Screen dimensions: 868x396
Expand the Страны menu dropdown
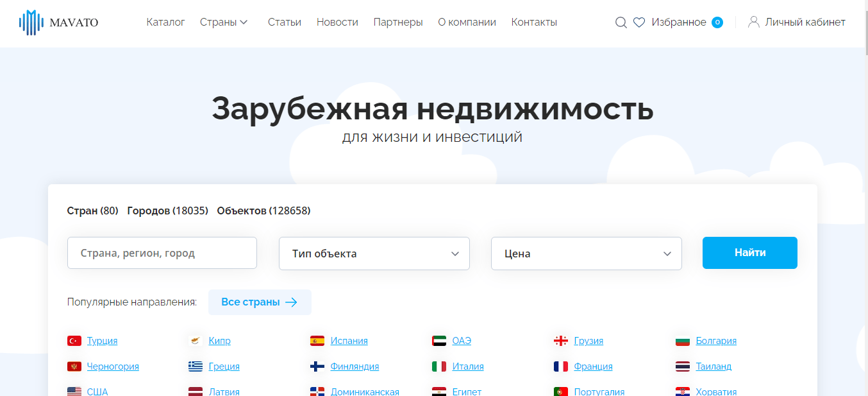tap(224, 22)
